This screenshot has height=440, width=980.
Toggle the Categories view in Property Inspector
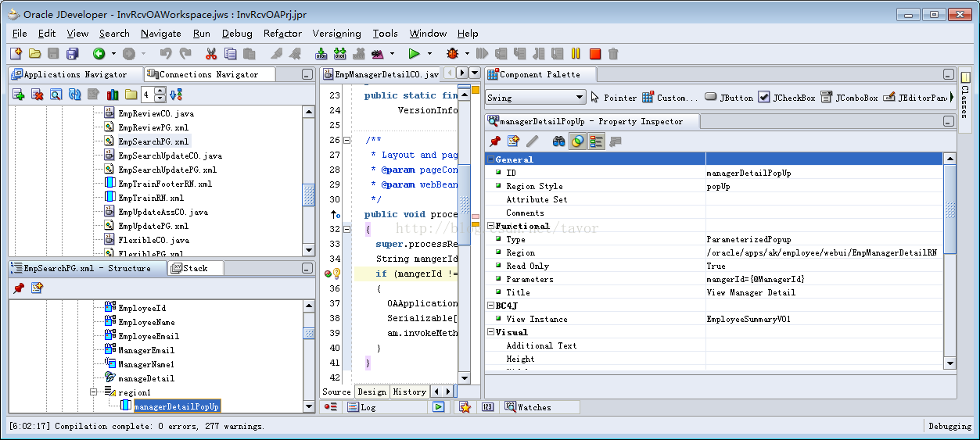[596, 141]
